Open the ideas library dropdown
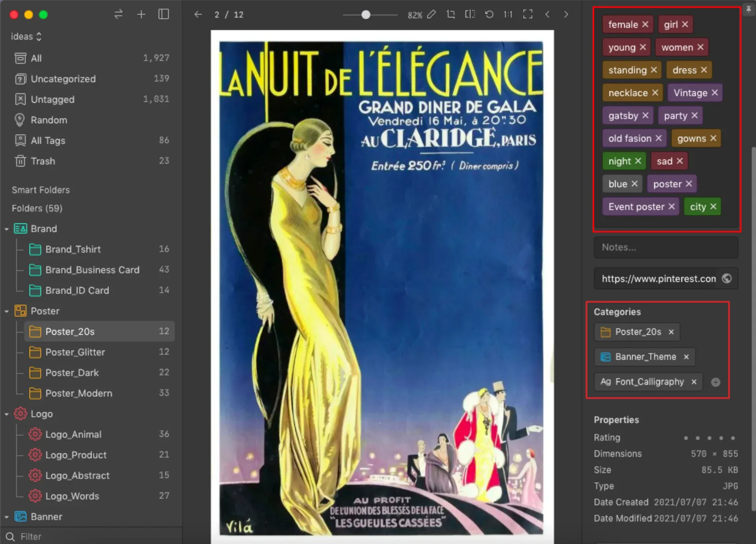This screenshot has height=544, width=756. coord(26,36)
